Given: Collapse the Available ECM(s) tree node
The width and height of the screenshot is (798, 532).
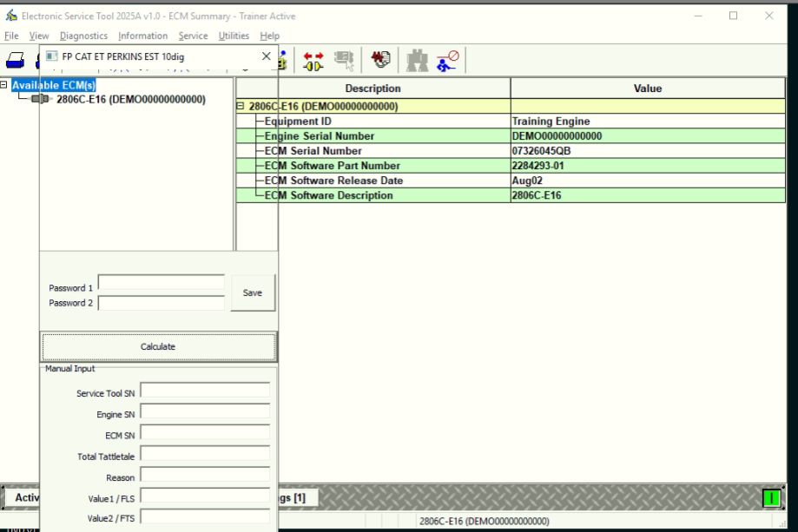Looking at the screenshot, I should (4, 85).
